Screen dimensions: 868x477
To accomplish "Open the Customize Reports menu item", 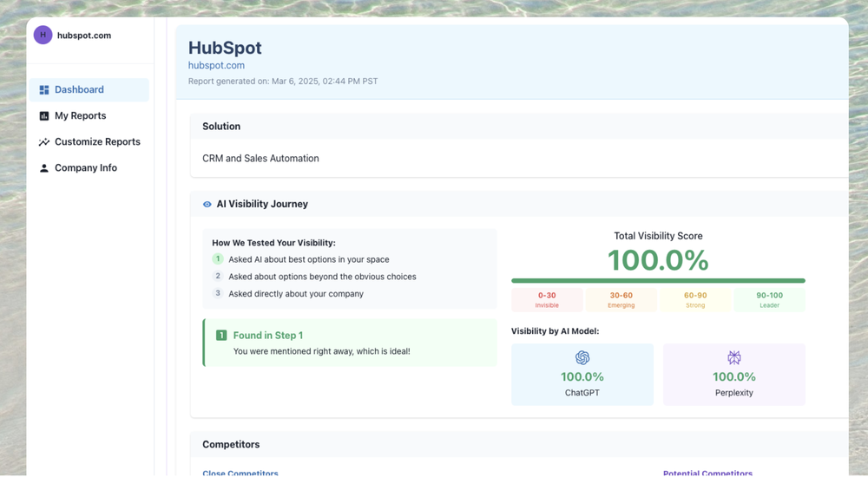I will 97,142.
